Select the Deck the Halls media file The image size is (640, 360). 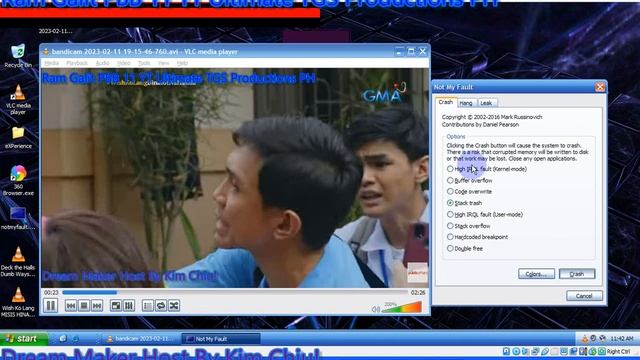(x=18, y=262)
